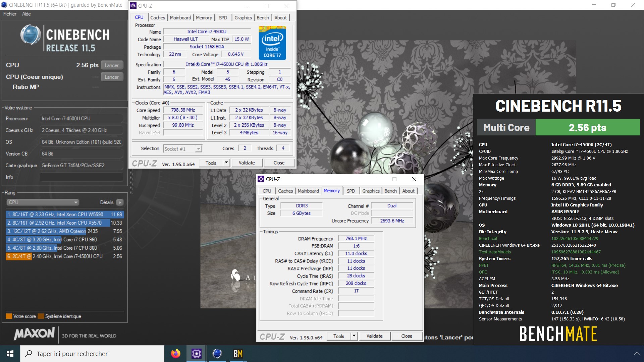Image resolution: width=644 pixels, height=362 pixels.
Task: Switch to Caches tab in top CPU-Z
Action: coord(158,17)
